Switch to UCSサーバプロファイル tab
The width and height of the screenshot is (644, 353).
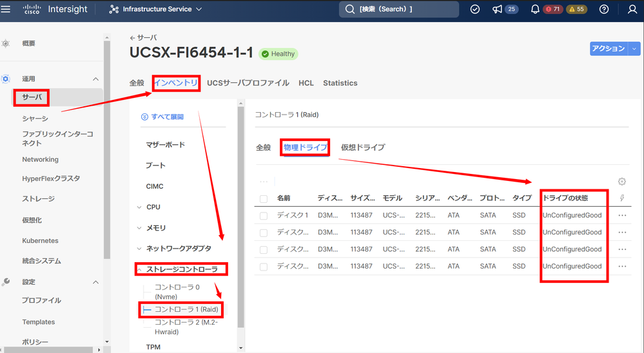click(x=248, y=83)
